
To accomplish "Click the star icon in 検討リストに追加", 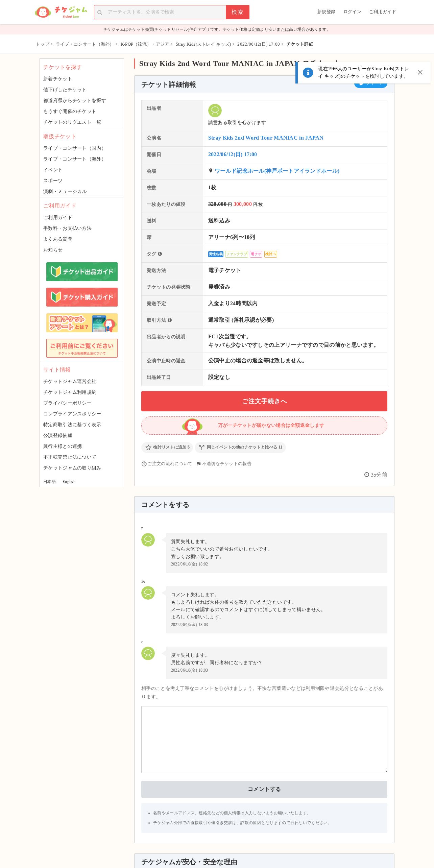I will pyautogui.click(x=148, y=448).
